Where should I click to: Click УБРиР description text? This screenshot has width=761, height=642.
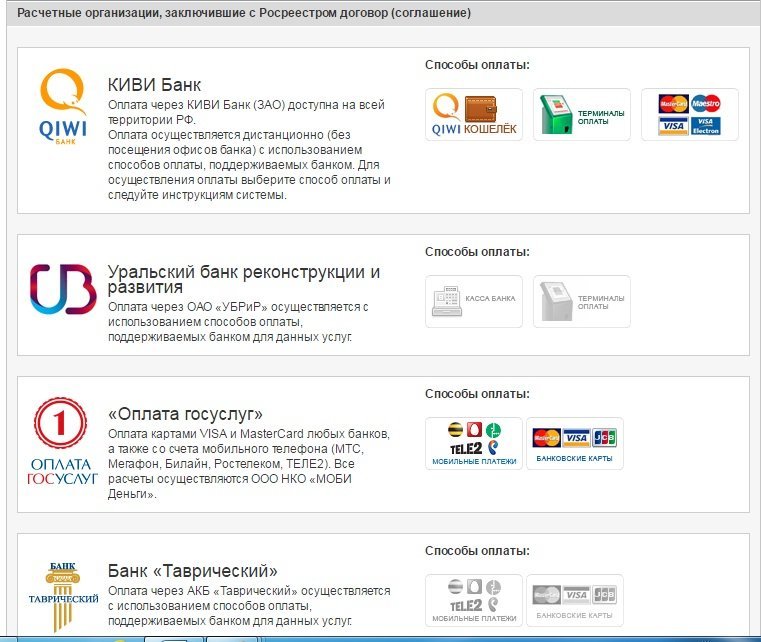[238, 322]
